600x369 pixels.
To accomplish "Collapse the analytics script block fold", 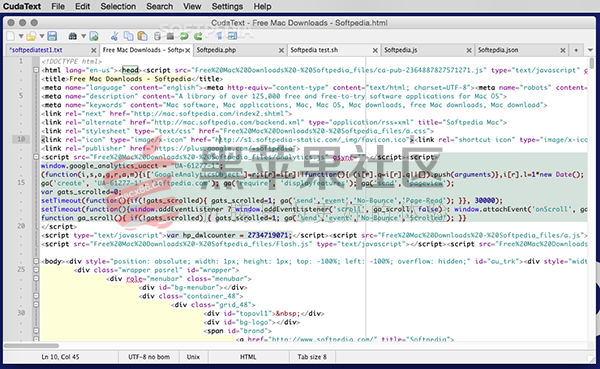I will (x=36, y=157).
